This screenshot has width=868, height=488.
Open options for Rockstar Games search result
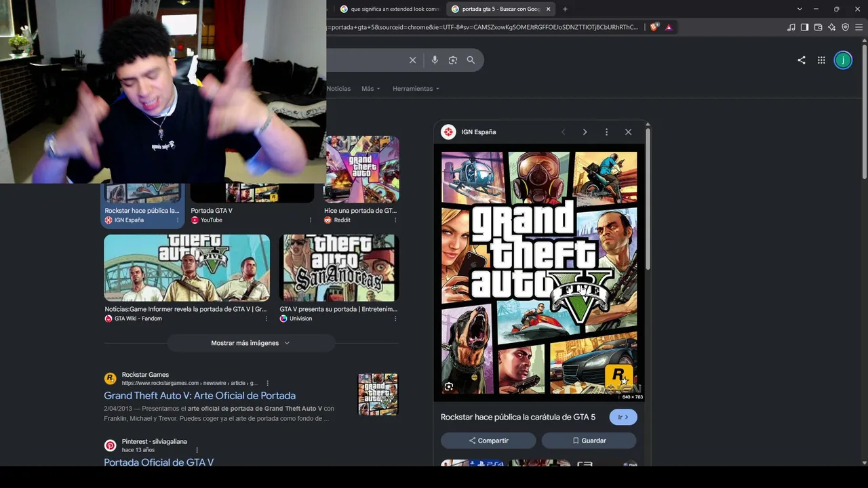coord(267,383)
